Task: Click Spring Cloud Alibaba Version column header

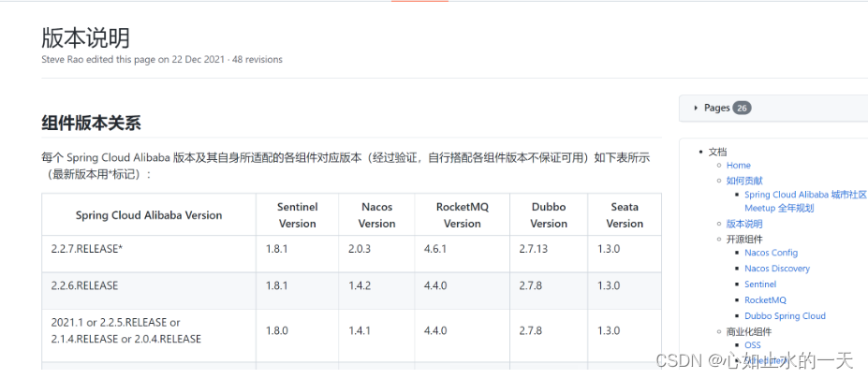Action: tap(149, 215)
